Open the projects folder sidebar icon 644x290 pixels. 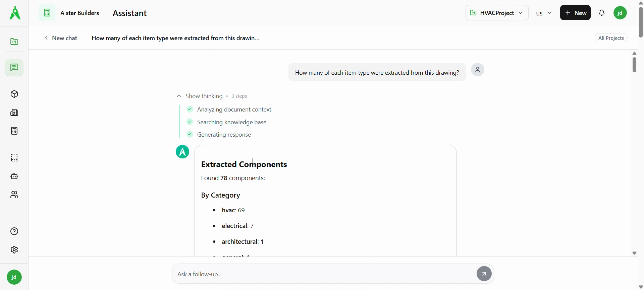(14, 42)
